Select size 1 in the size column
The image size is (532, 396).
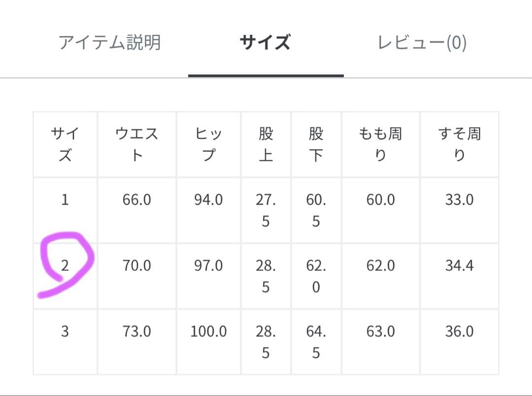click(66, 200)
